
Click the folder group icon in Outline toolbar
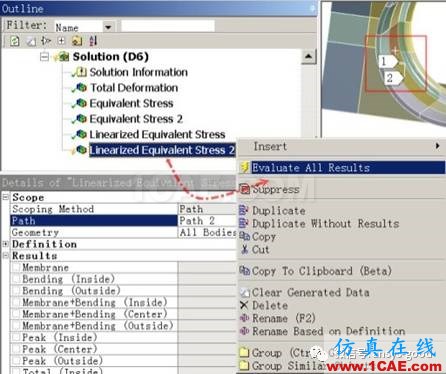[x=77, y=41]
